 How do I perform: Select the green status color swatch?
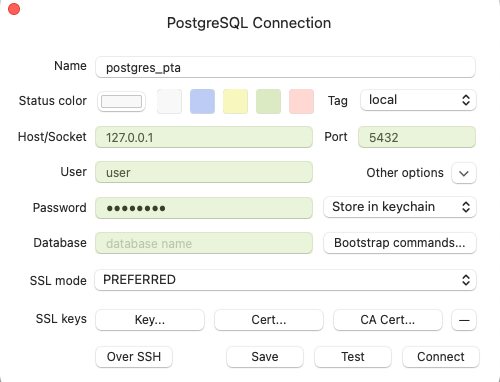coord(268,101)
